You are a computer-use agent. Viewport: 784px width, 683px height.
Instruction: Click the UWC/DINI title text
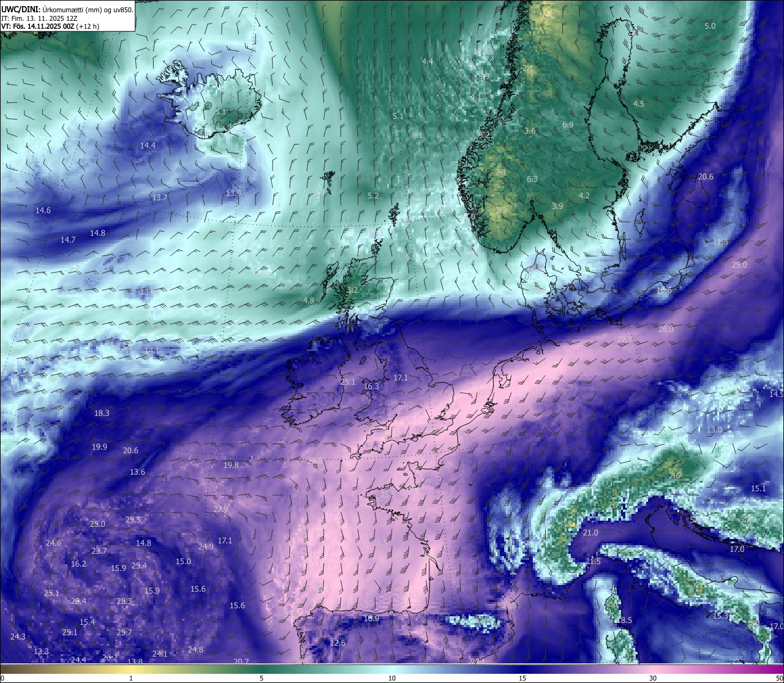pyautogui.click(x=20, y=9)
